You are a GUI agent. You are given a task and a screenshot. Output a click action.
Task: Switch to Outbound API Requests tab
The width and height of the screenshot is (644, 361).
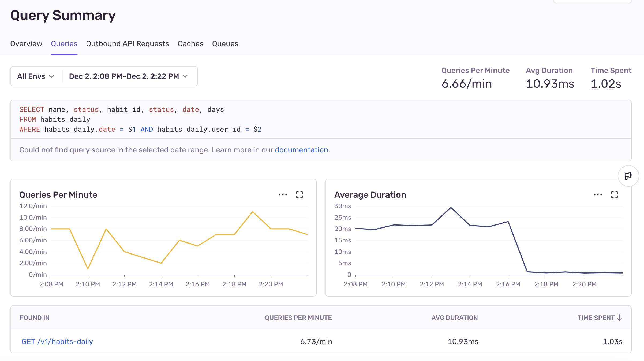tap(128, 44)
